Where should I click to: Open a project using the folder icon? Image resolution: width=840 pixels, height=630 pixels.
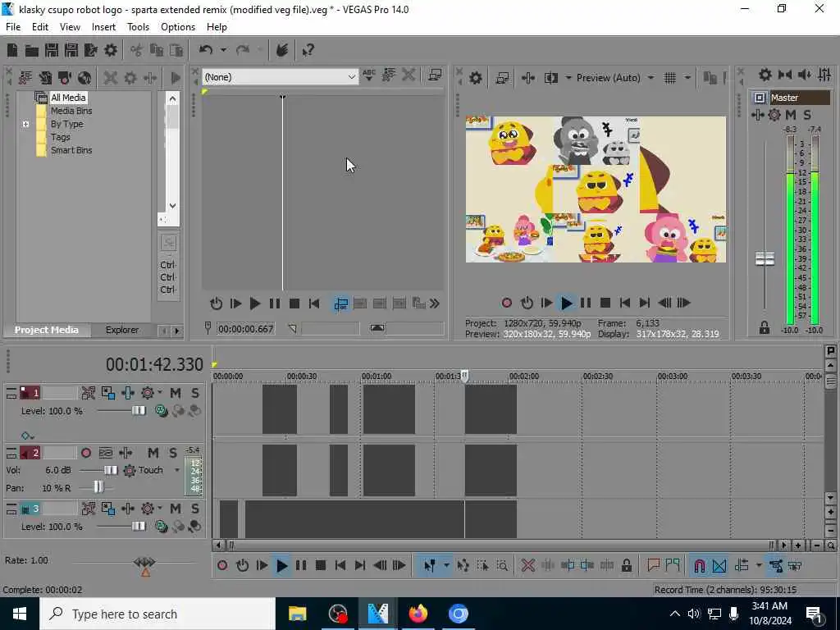[32, 50]
